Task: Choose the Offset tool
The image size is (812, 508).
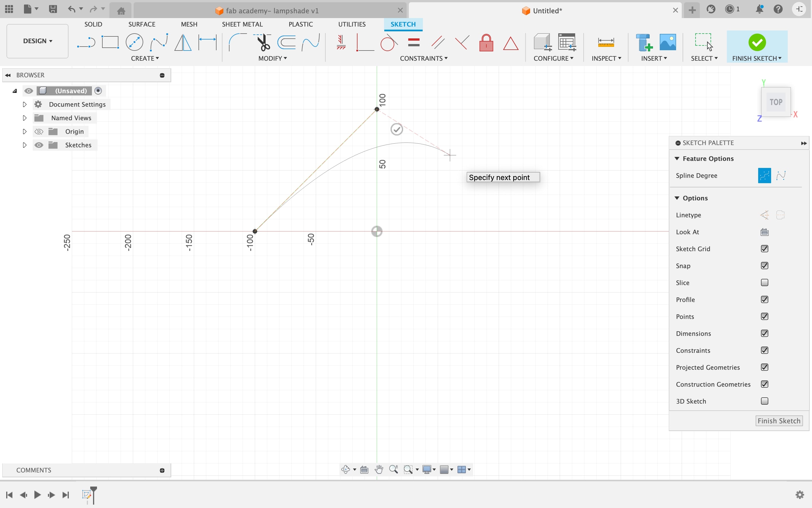Action: pos(286,42)
